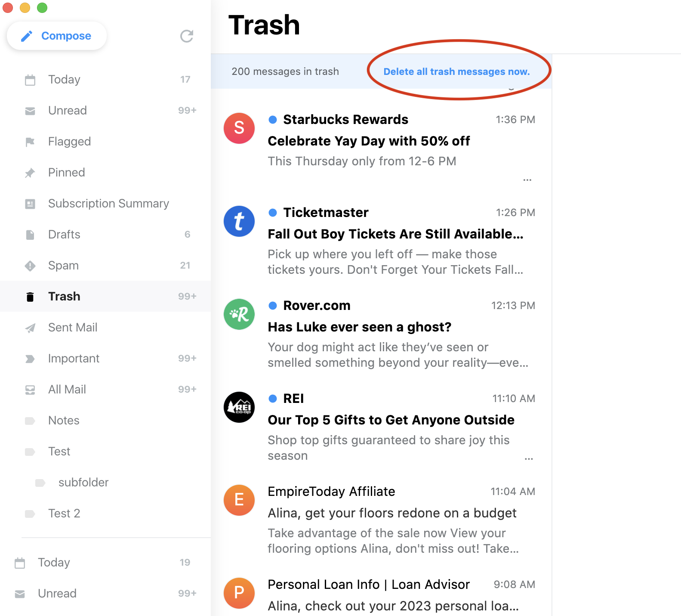Expand the ellipsis on Starbucks Rewards message

point(527,180)
